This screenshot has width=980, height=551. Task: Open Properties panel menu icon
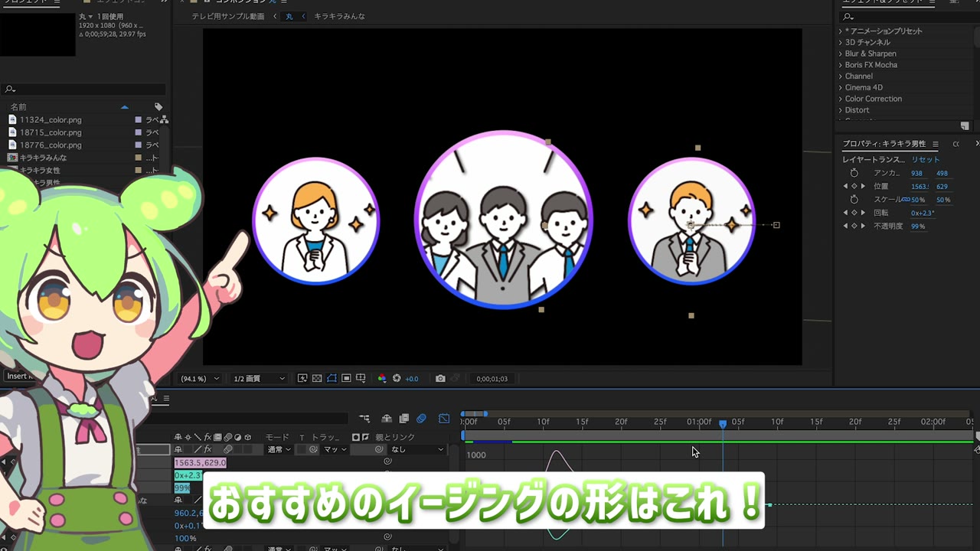(935, 144)
